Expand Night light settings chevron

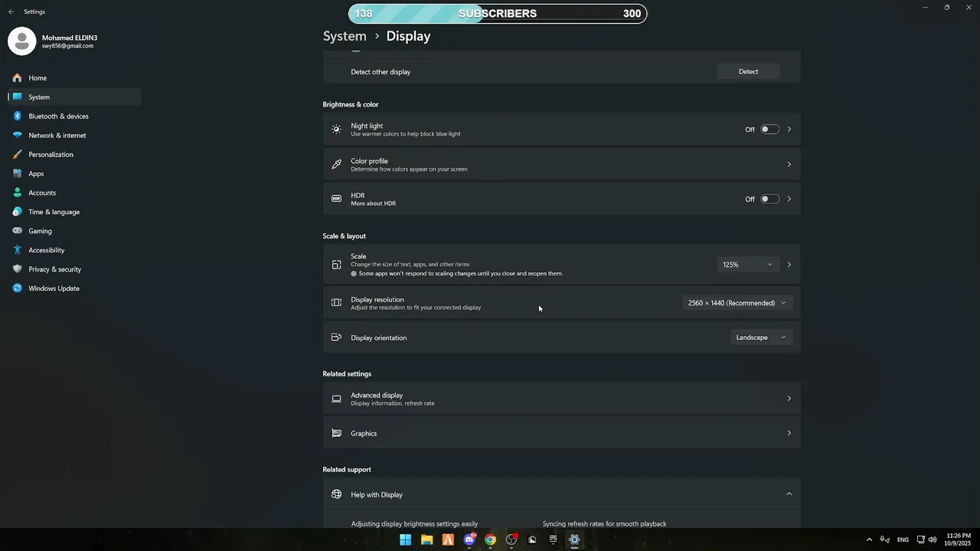[x=789, y=129]
